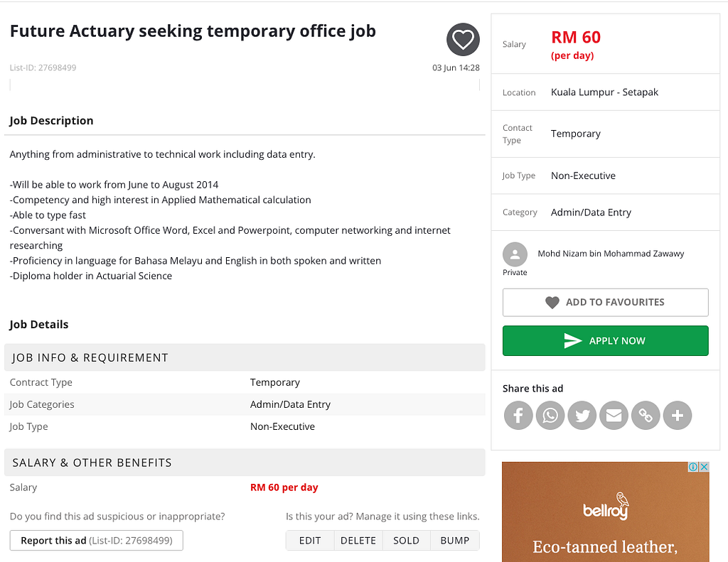The image size is (728, 562).
Task: Click the Bellroy leather ad banner
Action: pyautogui.click(x=606, y=512)
